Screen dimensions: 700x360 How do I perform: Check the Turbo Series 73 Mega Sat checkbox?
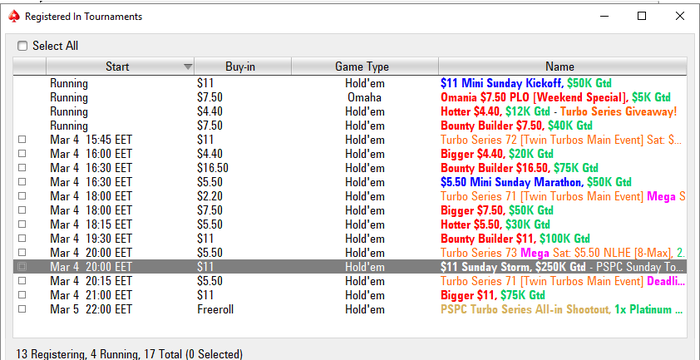click(22, 252)
